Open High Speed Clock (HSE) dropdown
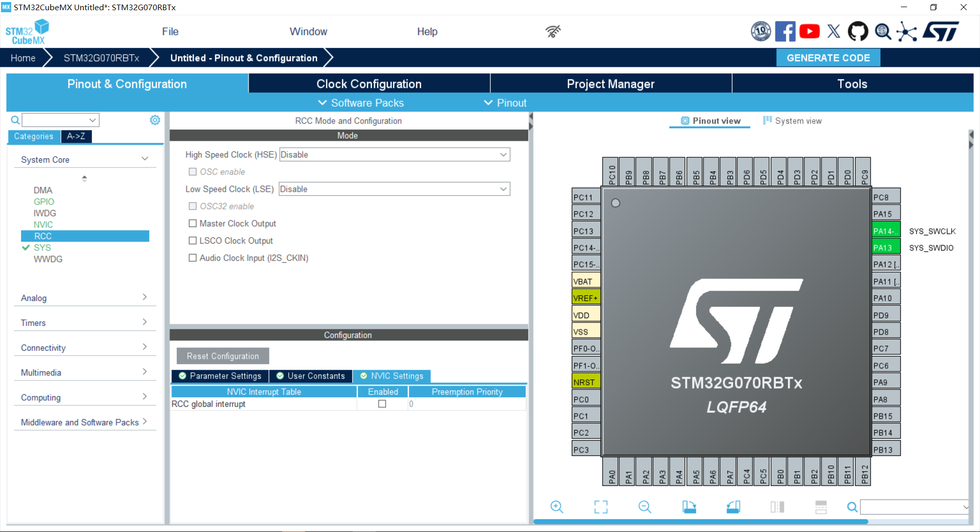The image size is (980, 532). (x=394, y=155)
